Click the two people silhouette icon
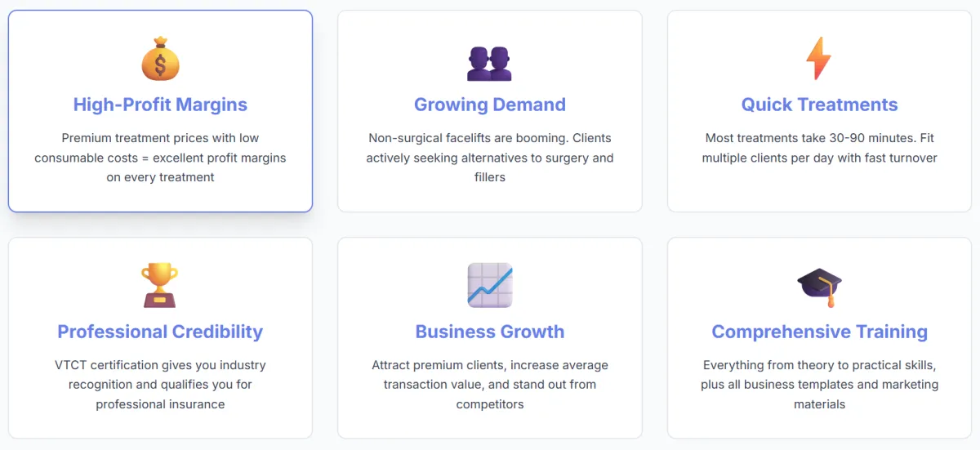This screenshot has width=980, height=450. click(489, 62)
